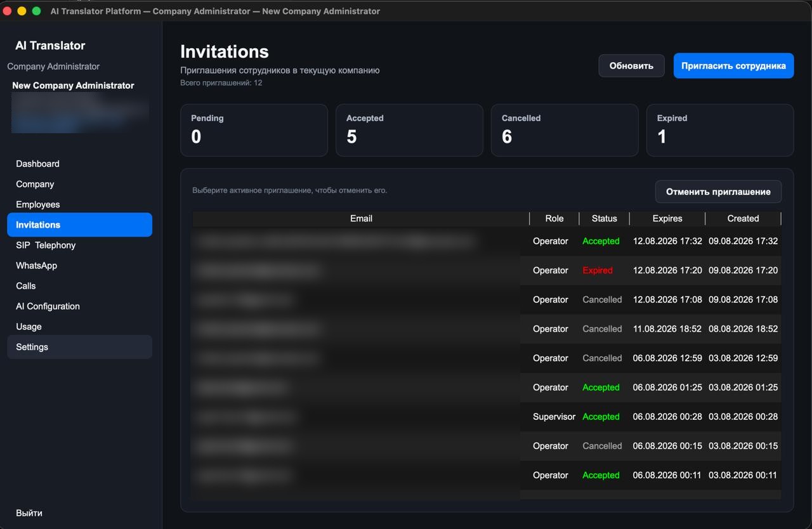Image resolution: width=812 pixels, height=529 pixels.
Task: Click the Invitations page heading
Action: (x=225, y=51)
